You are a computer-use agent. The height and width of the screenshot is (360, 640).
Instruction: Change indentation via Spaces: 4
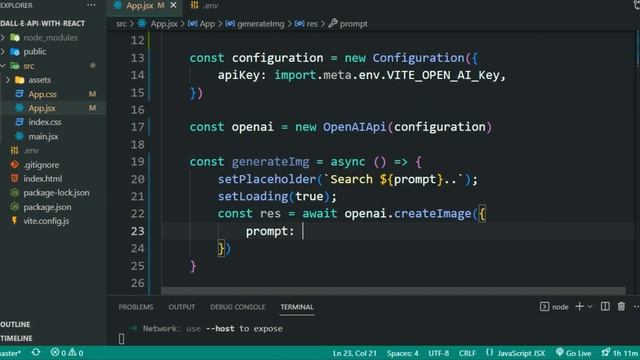click(402, 353)
